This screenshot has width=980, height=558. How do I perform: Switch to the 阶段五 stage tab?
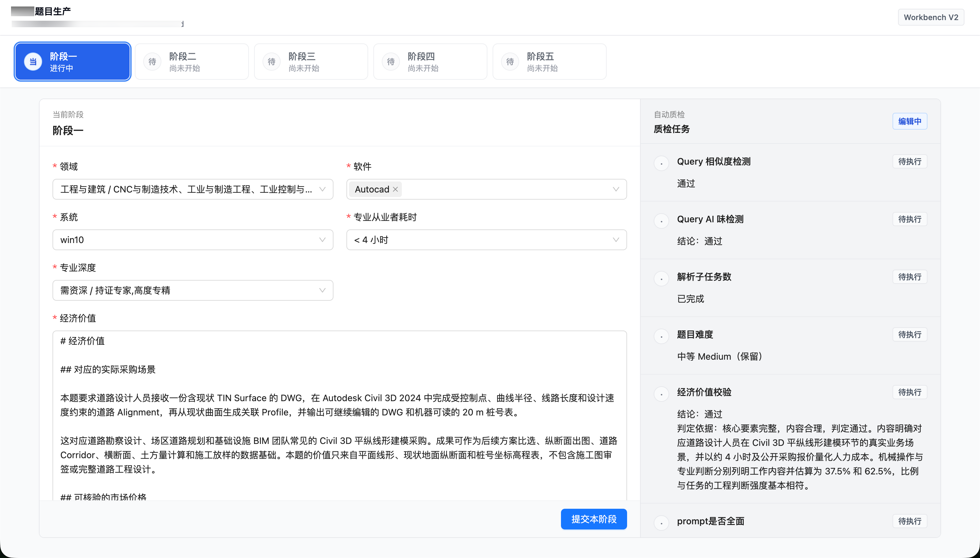[549, 62]
